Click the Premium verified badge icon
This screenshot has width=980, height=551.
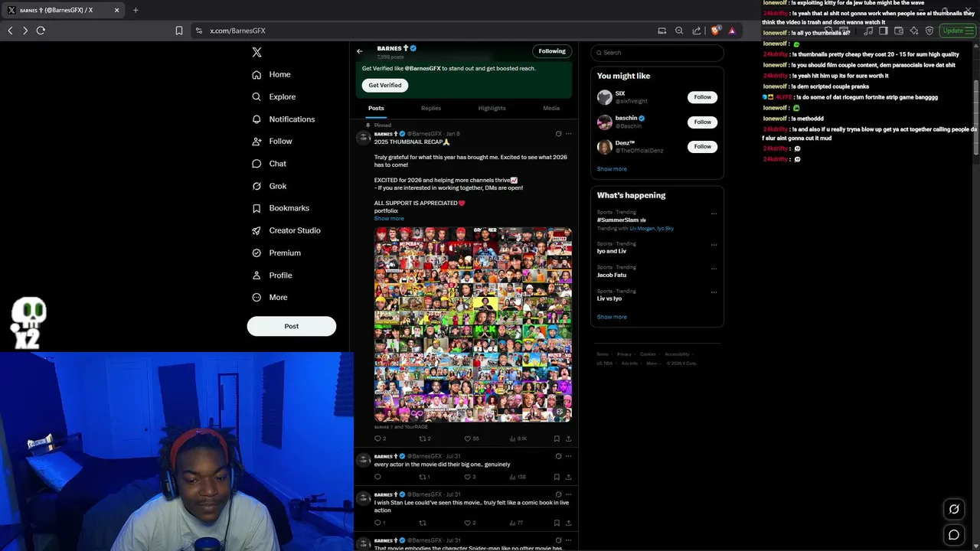(x=256, y=253)
